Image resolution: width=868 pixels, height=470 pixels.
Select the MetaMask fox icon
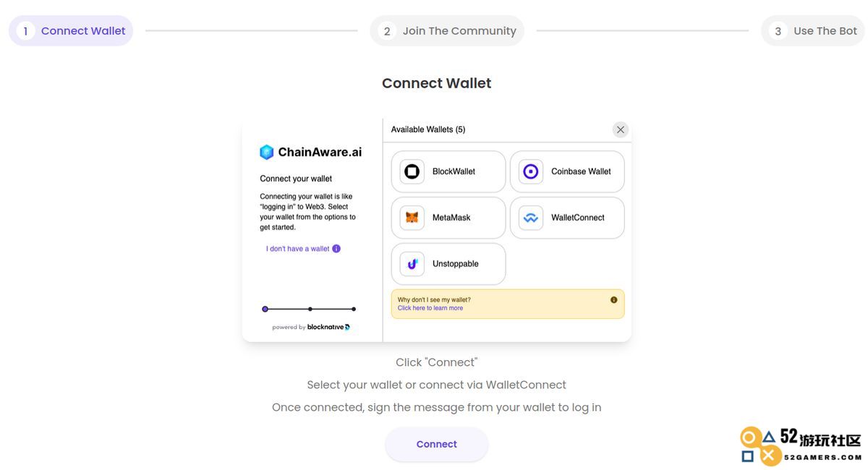coord(412,218)
